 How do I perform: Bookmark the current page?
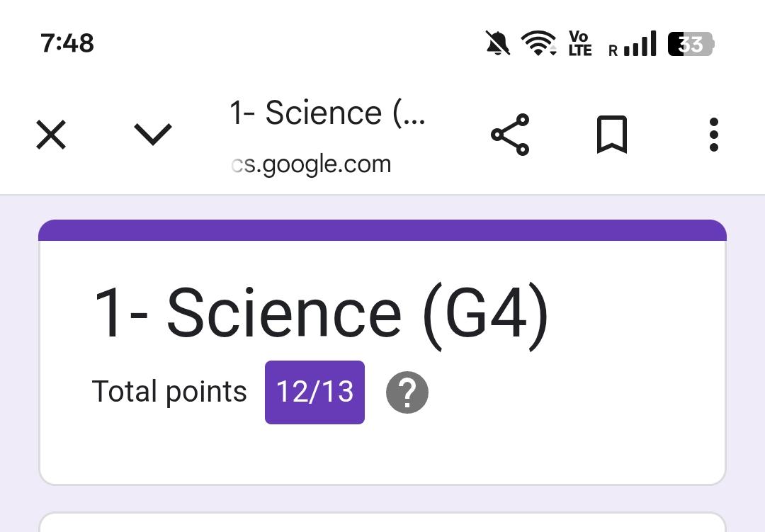[x=612, y=135]
